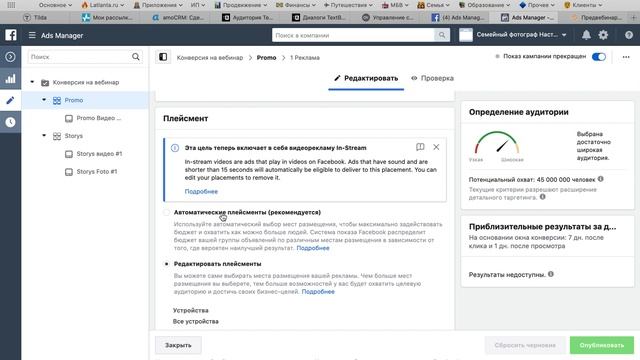Click the ad set grid icon for Storys
Screen dimensions: 640x360
pyautogui.click(x=57, y=136)
